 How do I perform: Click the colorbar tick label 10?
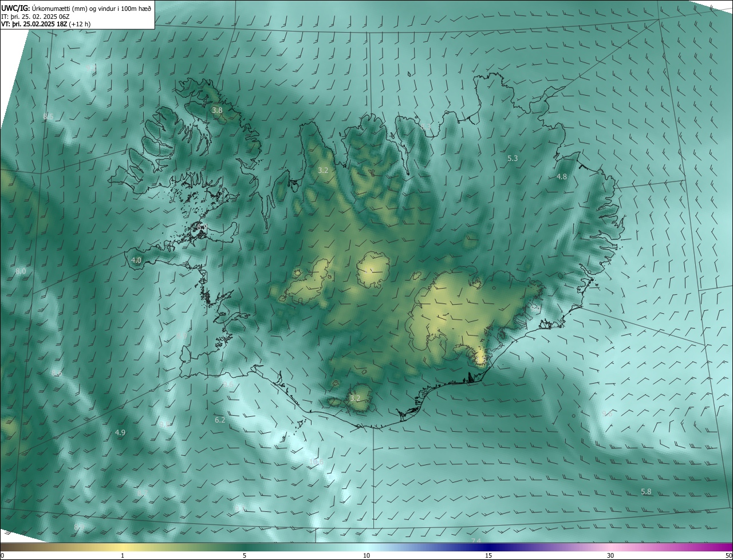[366, 555]
